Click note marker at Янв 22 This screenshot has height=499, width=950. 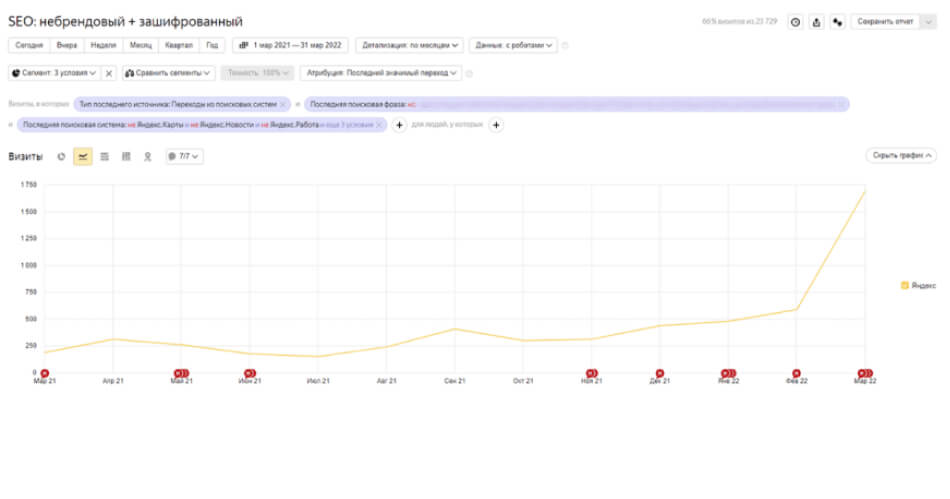[x=728, y=374]
